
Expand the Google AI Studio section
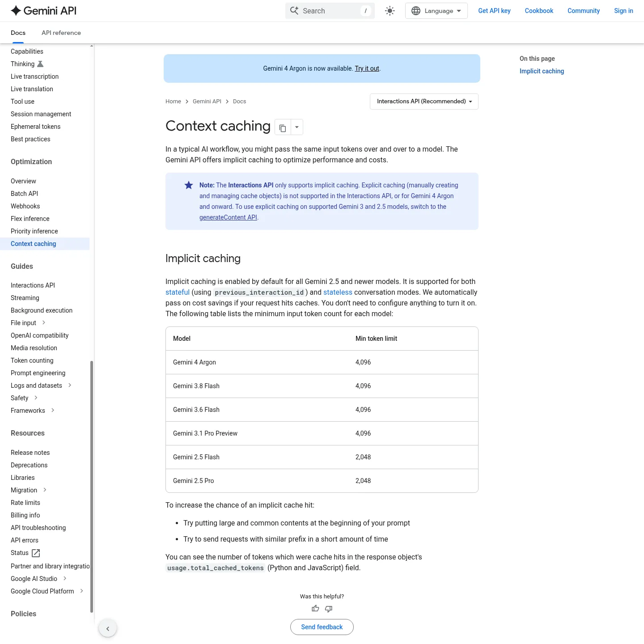pyautogui.click(x=65, y=579)
